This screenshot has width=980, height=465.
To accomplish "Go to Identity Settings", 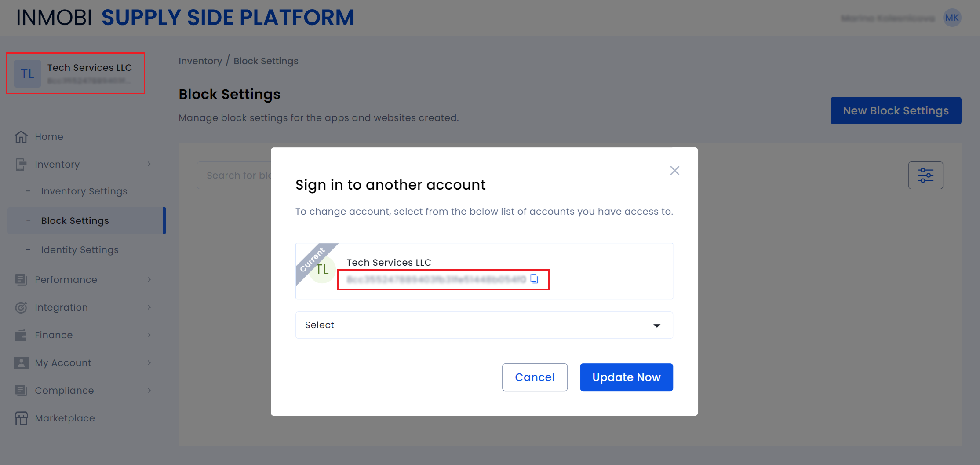I will [x=80, y=250].
